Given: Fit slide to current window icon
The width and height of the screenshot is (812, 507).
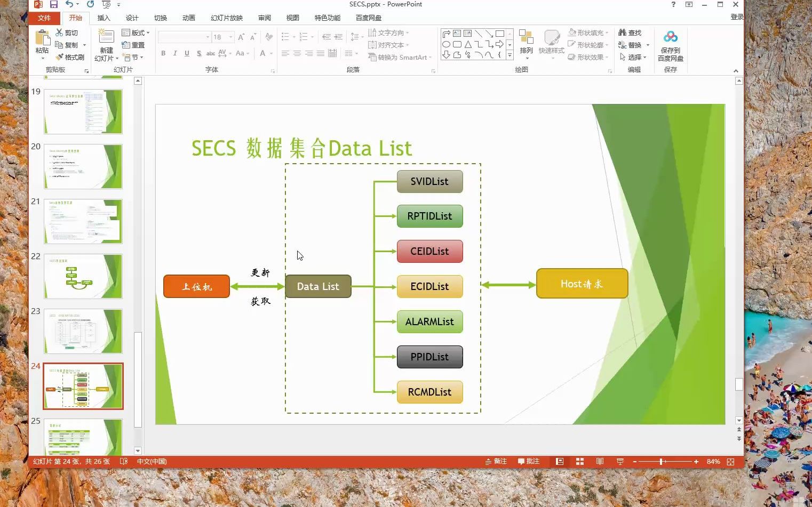Looking at the screenshot, I should [731, 462].
